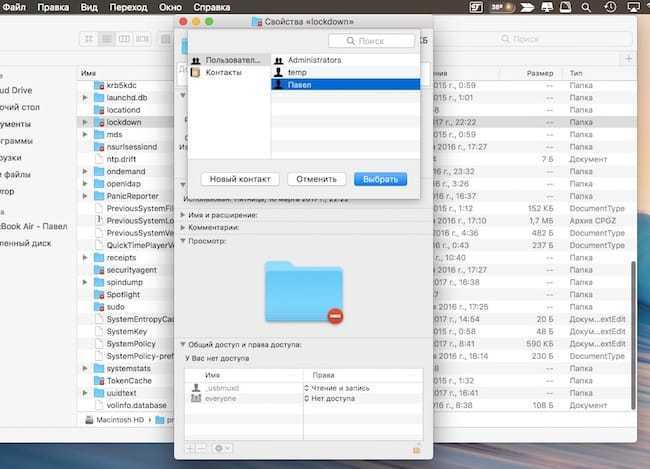The width and height of the screenshot is (650, 469).
Task: Click the Выбрать button
Action: (380, 179)
